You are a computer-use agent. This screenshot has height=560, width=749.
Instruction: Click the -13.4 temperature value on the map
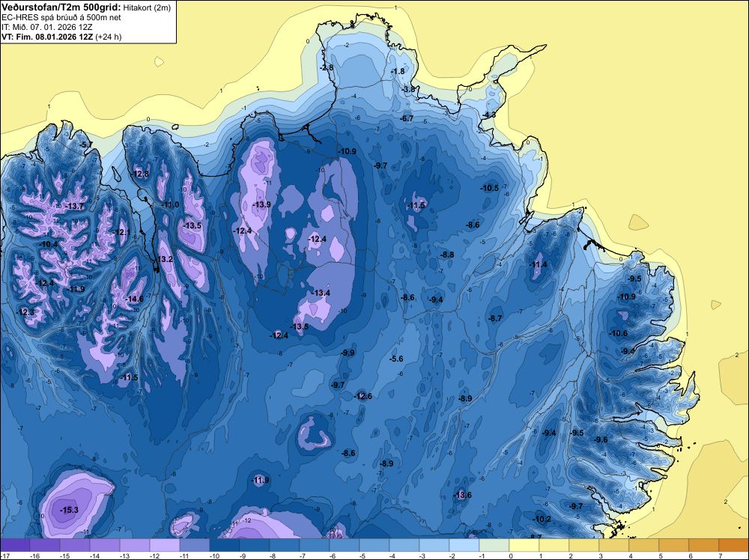321,293
